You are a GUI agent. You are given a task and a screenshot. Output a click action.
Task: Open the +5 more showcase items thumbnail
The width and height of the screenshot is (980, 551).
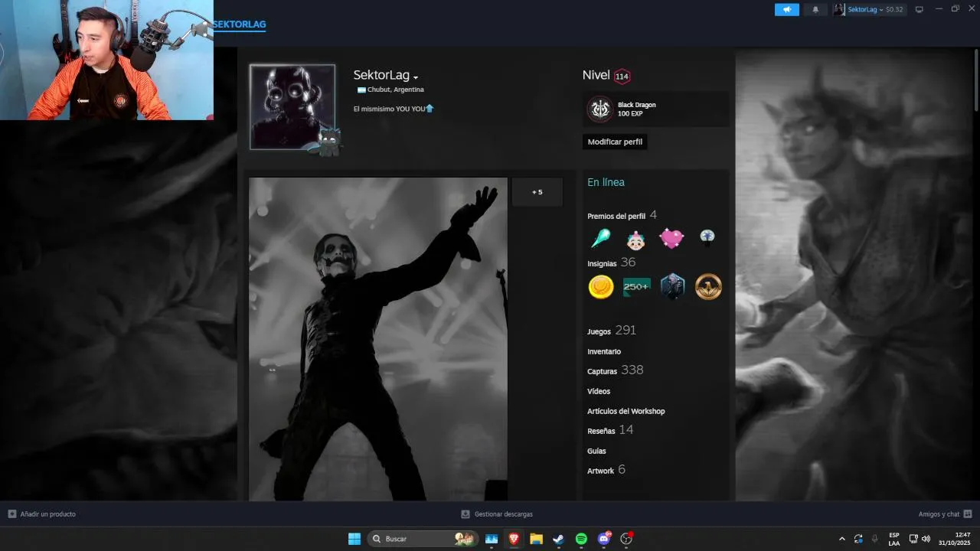(537, 192)
